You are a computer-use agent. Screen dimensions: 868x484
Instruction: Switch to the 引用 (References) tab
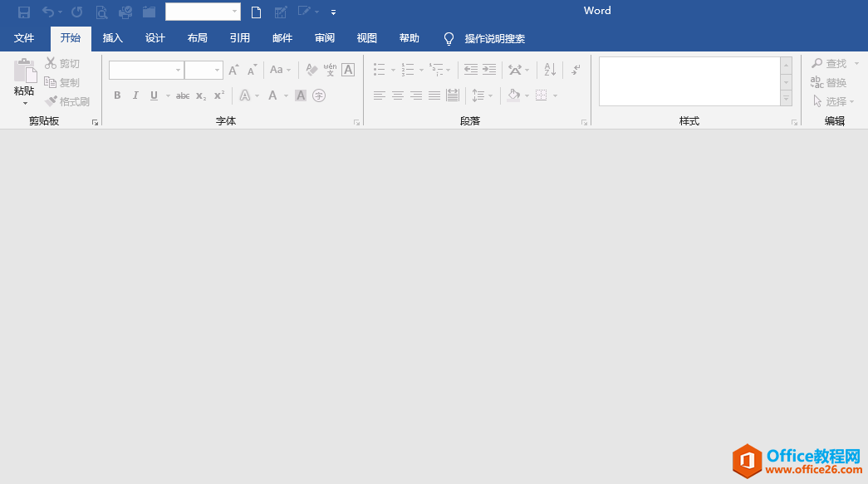click(x=240, y=38)
